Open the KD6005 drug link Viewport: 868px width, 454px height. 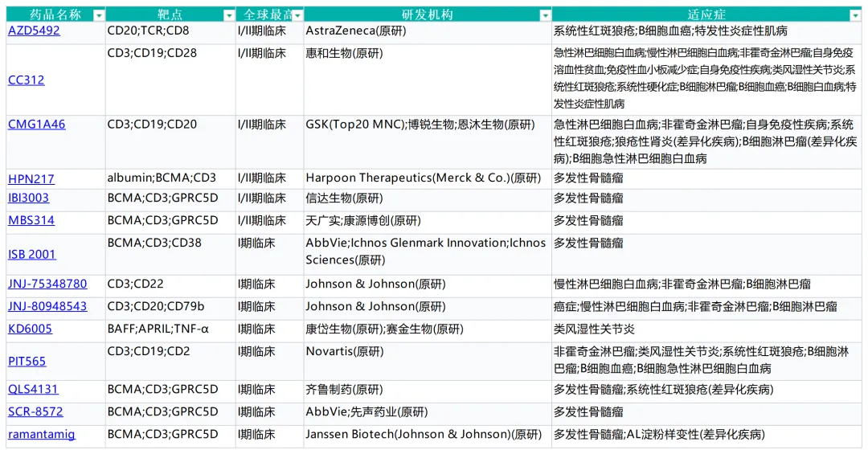(x=30, y=329)
